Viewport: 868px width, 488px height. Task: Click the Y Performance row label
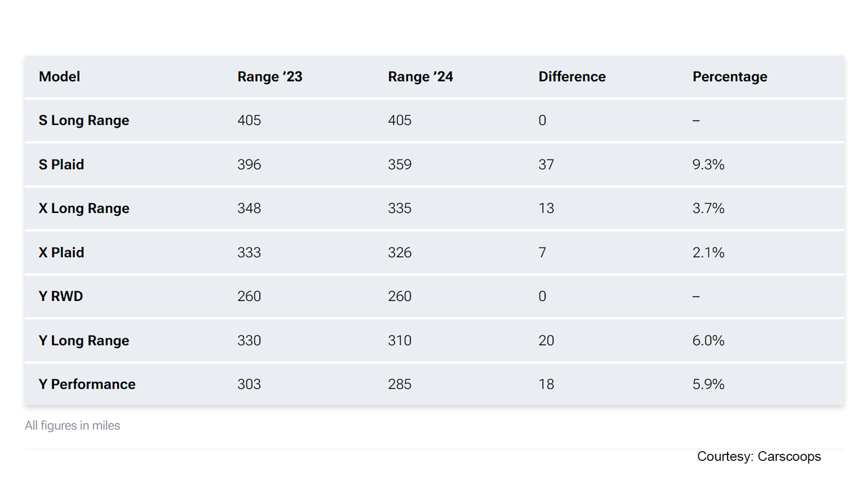coord(87,384)
